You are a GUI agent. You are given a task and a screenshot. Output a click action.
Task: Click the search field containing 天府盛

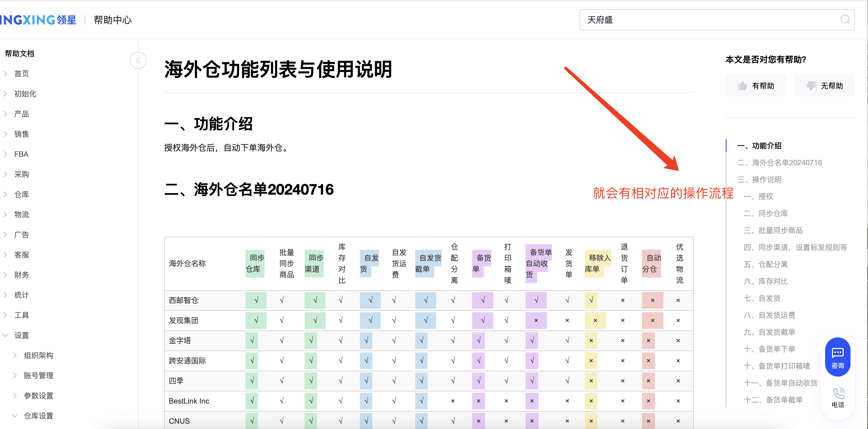(708, 20)
